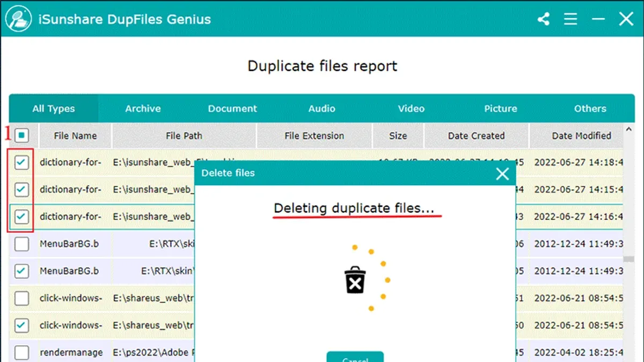Uncheck the checked MenuBarBG.b row
This screenshot has width=644, height=362.
pos(21,271)
